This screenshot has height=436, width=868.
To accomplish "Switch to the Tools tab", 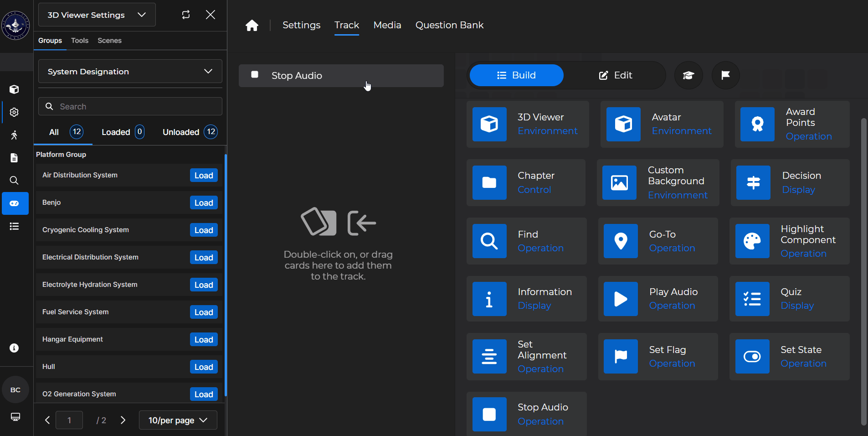I will click(x=80, y=41).
